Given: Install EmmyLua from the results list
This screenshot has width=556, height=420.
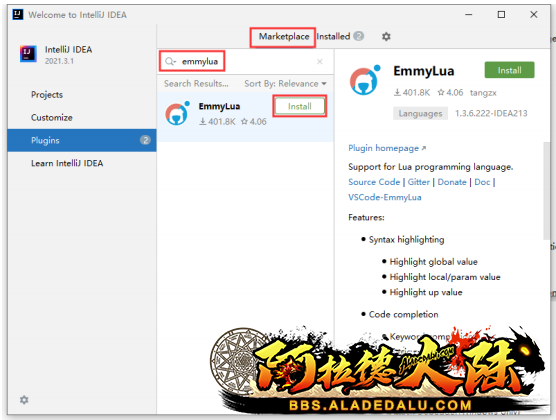Looking at the screenshot, I should pyautogui.click(x=300, y=106).
